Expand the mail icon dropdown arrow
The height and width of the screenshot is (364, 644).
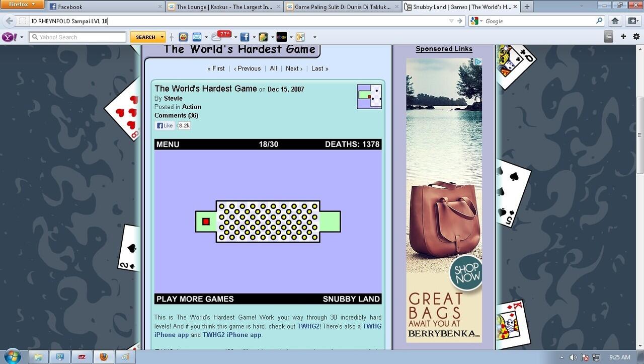206,37
